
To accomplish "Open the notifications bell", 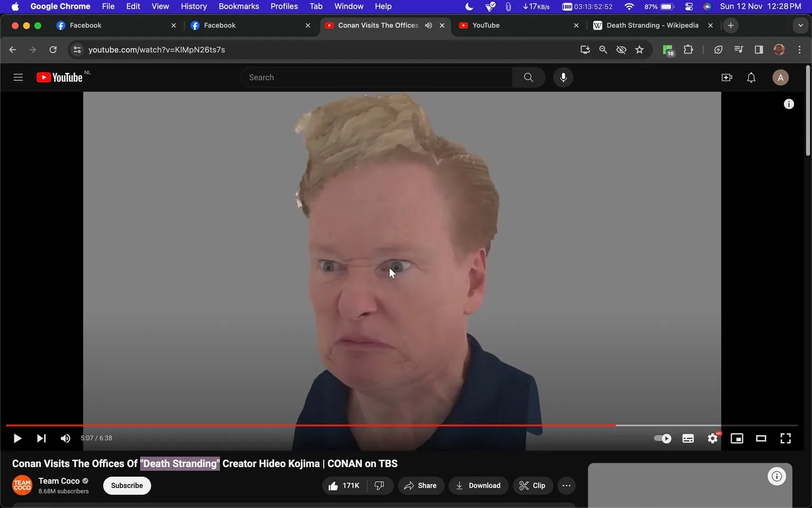I will pos(751,77).
